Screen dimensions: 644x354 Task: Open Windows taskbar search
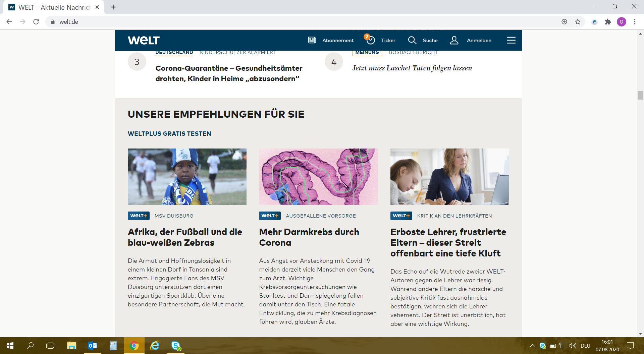(30, 346)
